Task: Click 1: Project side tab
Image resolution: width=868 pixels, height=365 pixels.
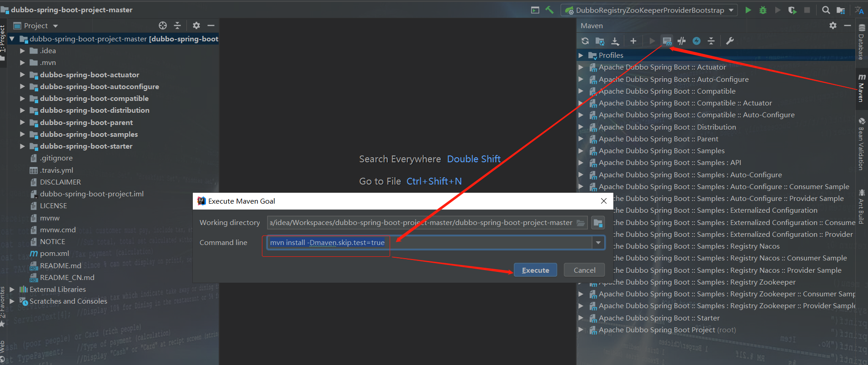Action: click(3, 43)
